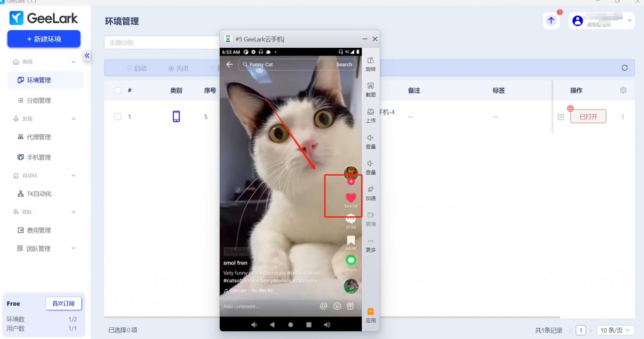Check the select-all checkbox in table header
644x339 pixels.
click(117, 90)
